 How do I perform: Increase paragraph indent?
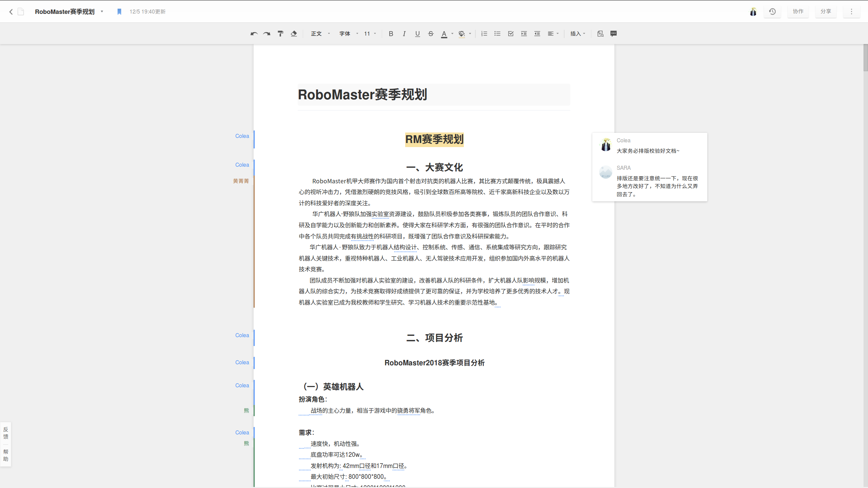coord(524,34)
